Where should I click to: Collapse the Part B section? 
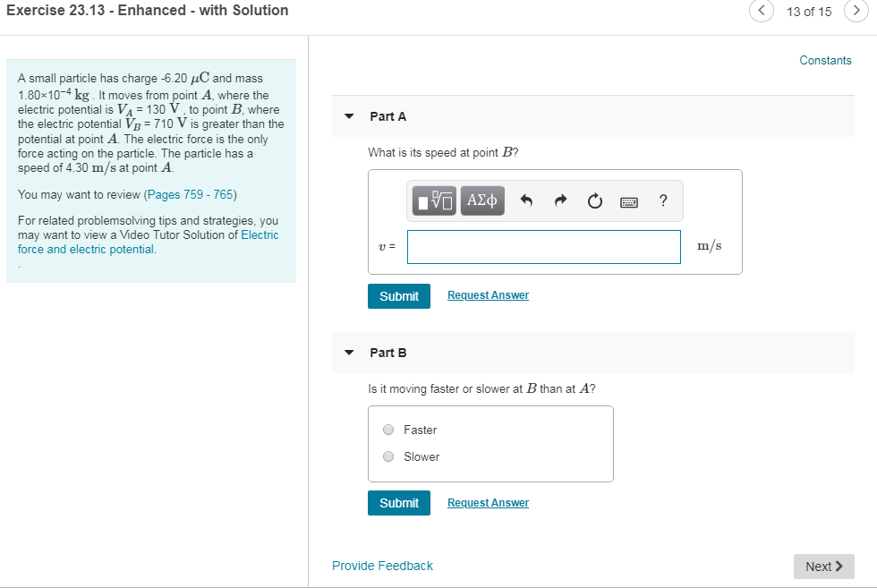pos(348,353)
